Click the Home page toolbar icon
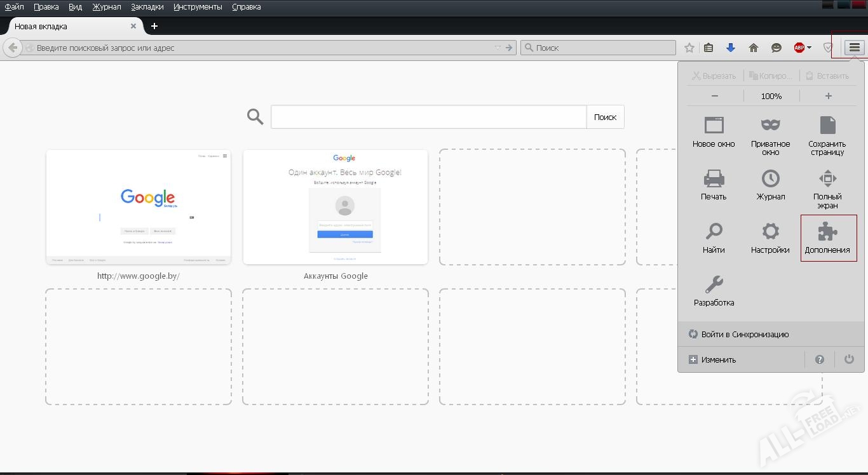The height and width of the screenshot is (475, 868). coord(754,48)
